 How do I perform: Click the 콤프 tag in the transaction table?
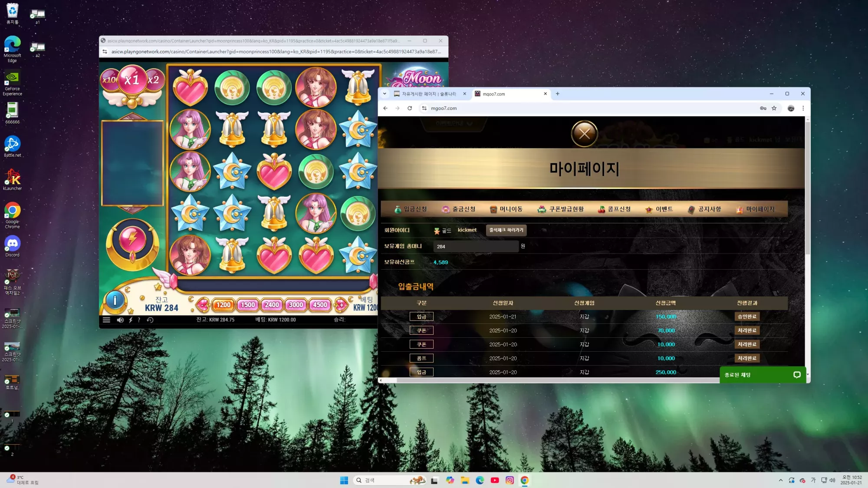(x=421, y=358)
